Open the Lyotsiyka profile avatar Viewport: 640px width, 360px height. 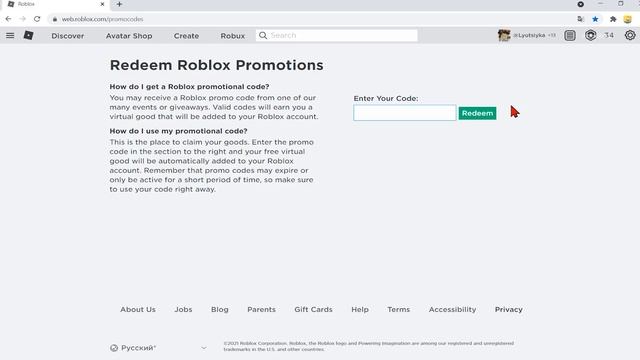click(x=504, y=35)
